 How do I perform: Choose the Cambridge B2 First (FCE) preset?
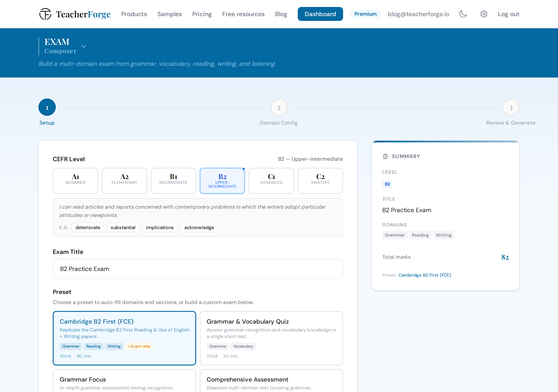(x=124, y=338)
